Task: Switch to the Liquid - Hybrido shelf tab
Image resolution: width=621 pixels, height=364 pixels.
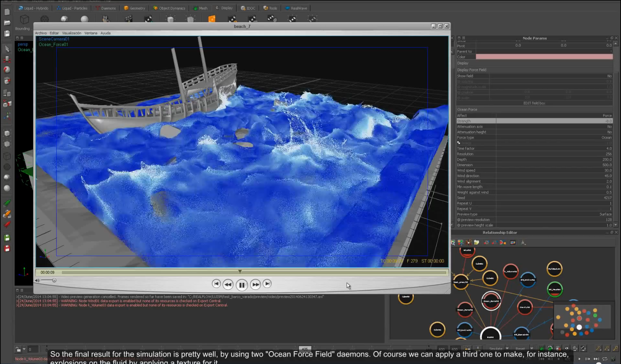Action: click(33, 8)
